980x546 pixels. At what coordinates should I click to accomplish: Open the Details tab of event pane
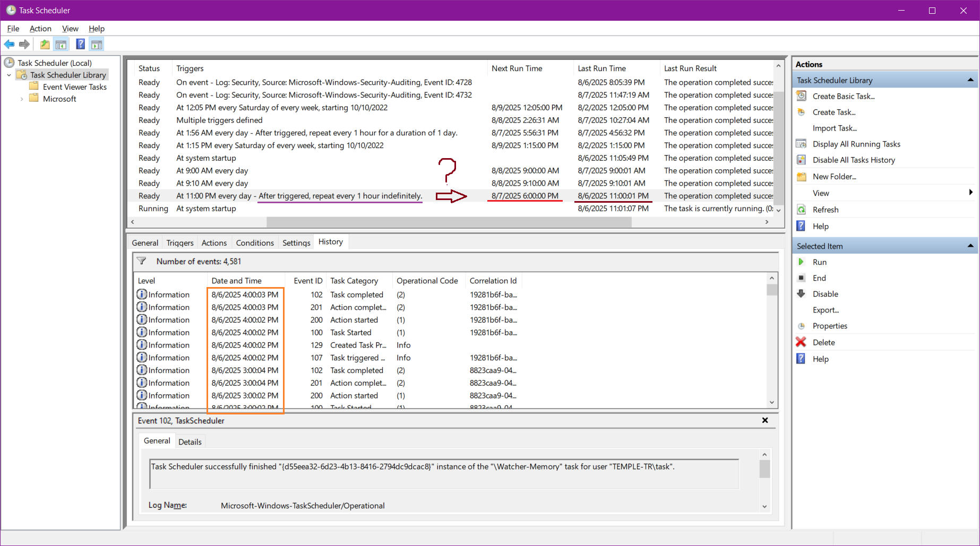(190, 441)
